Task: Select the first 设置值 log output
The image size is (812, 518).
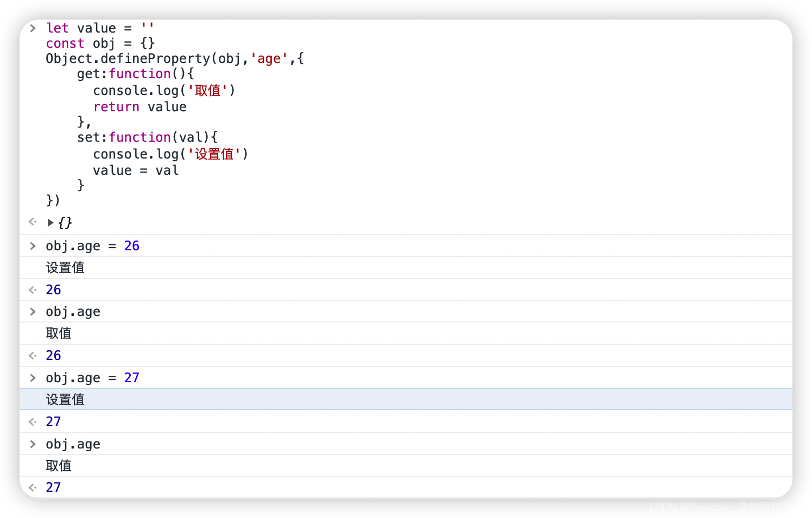Action: coord(65,268)
